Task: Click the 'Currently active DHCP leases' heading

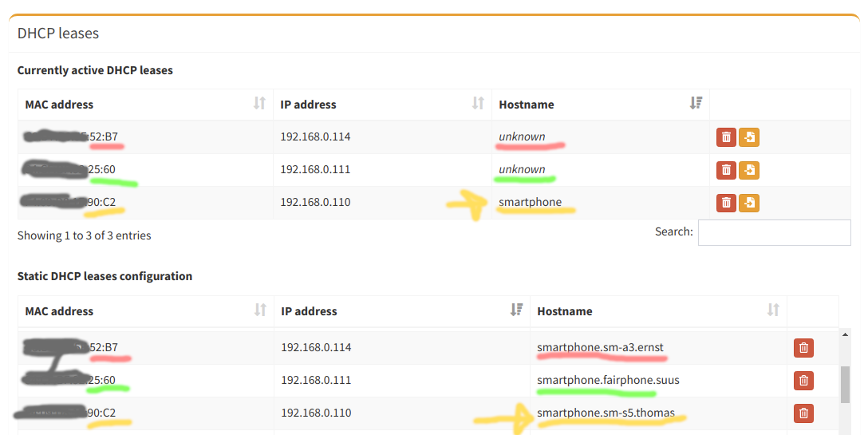Action: pos(95,70)
